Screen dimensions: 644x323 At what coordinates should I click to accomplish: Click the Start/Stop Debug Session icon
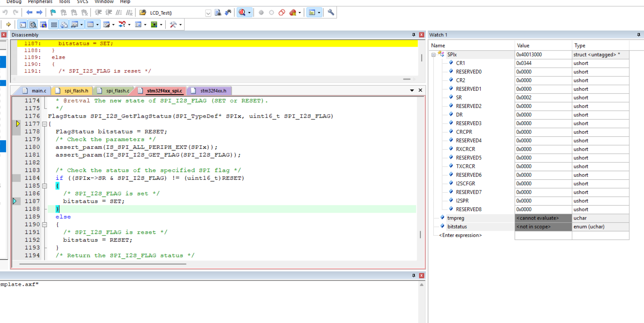pyautogui.click(x=242, y=13)
